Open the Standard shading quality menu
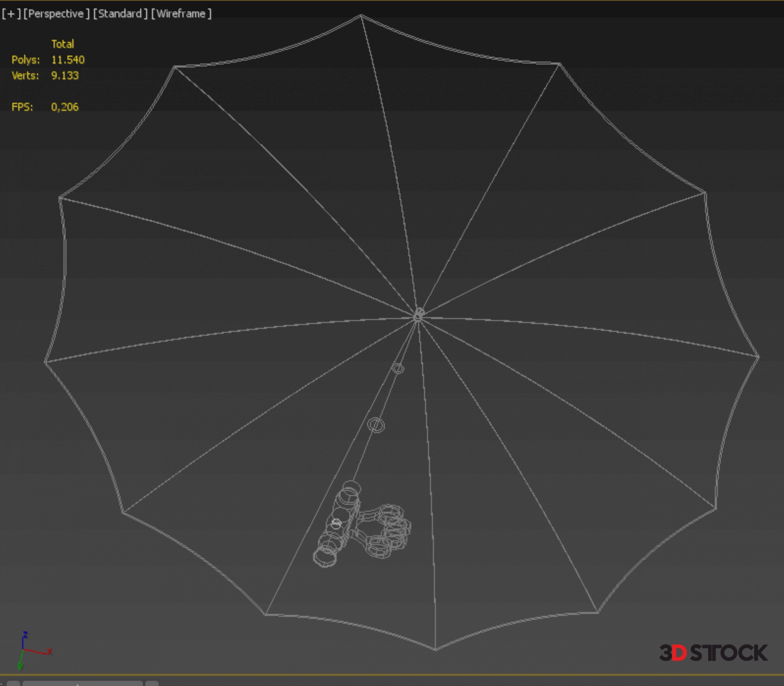Screen dimensions: 784x686 (x=120, y=14)
